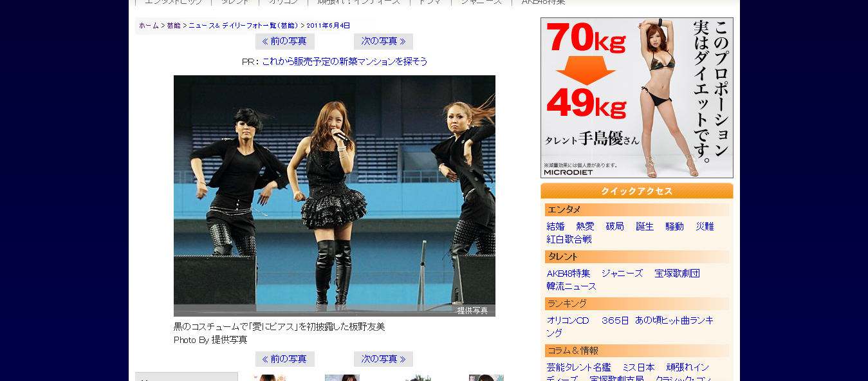This screenshot has height=381, width=868.
Task: Go to ホーム in the breadcrumb
Action: click(149, 26)
